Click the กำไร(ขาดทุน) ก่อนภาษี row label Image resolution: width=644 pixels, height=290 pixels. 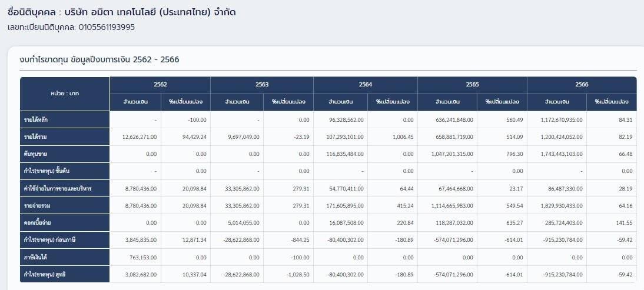[65, 240]
